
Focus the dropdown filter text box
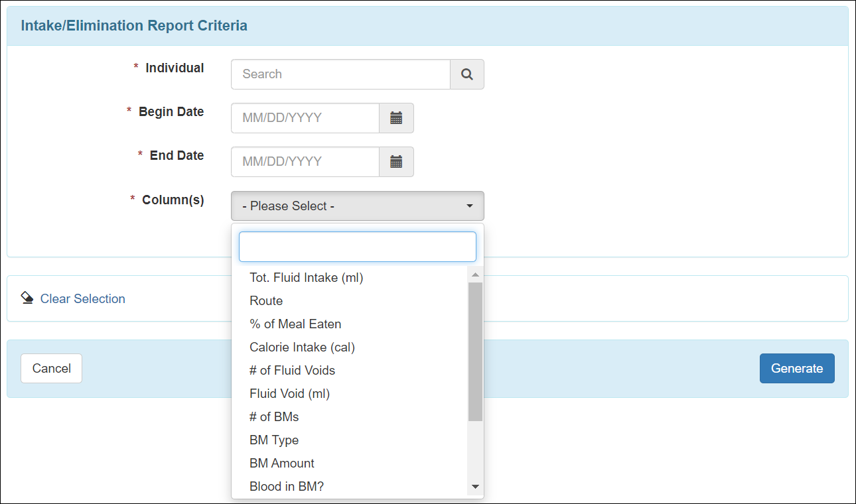tap(357, 247)
